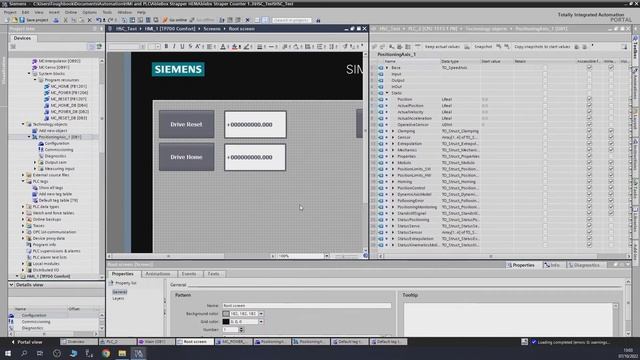Viewport: 640px width, 360px height.
Task: Click the Cut scissors icon in toolbar
Action: pyautogui.click(x=65, y=20)
